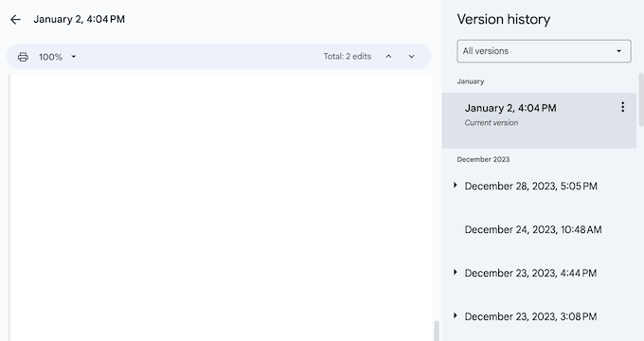Viewport: 644px width, 341px height.
Task: Expand the December 23, 2023, 3:08 PM version
Action: [456, 315]
